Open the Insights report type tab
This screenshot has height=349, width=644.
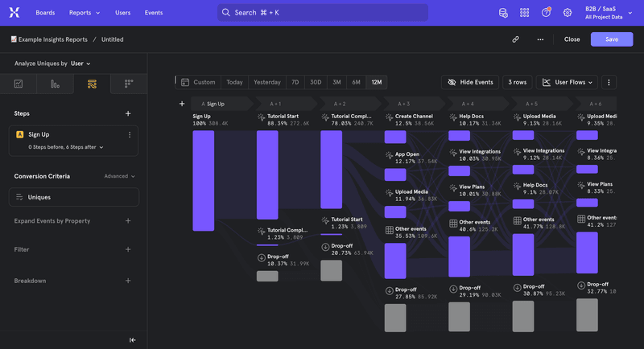coord(18,84)
